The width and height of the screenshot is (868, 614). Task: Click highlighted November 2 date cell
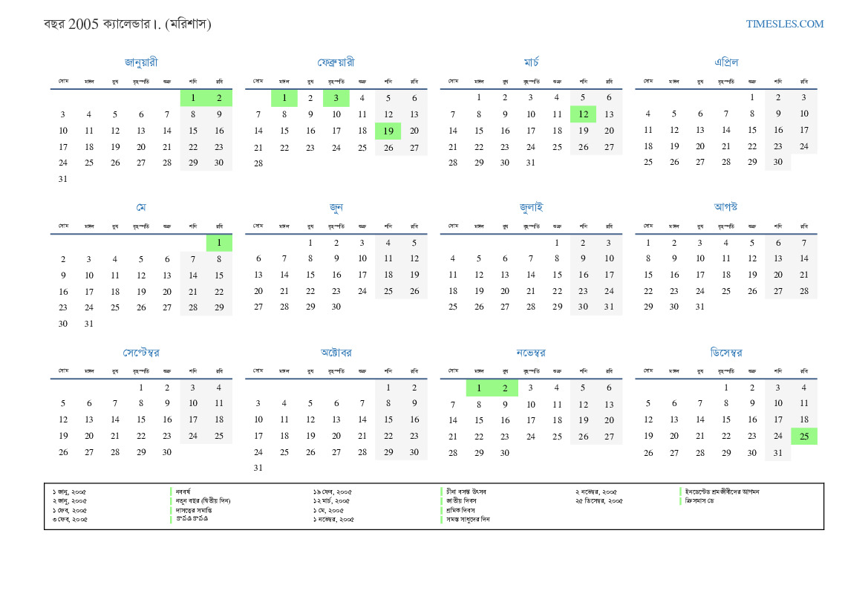tap(505, 388)
